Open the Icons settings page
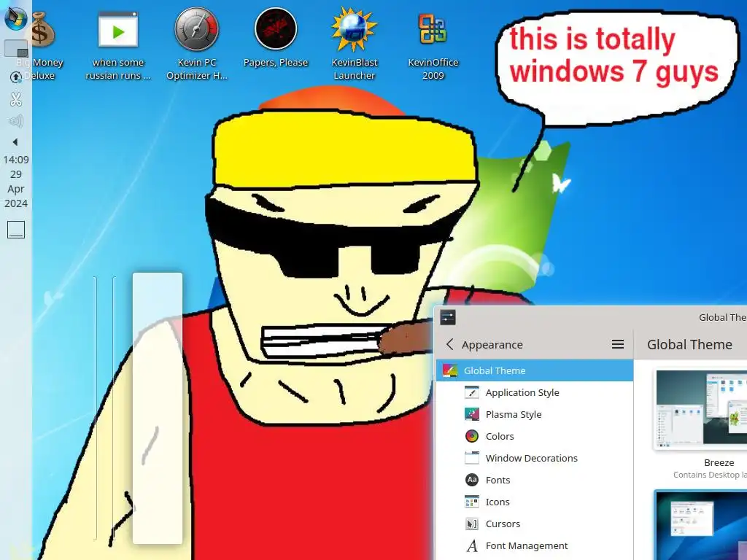747x560 pixels. 535,502
